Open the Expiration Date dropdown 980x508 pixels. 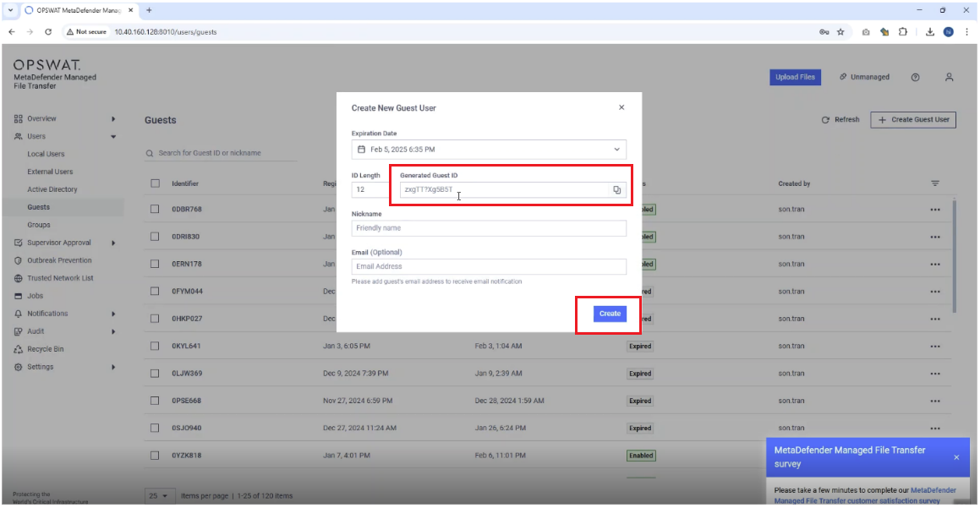coord(489,150)
